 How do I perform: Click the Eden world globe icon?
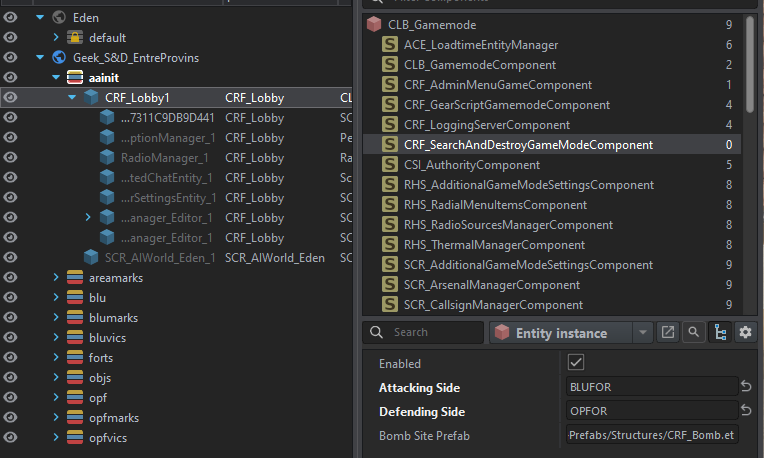click(x=58, y=17)
